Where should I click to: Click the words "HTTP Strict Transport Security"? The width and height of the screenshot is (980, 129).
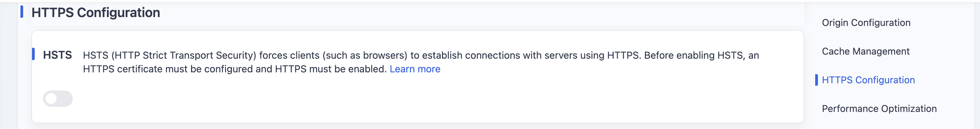tap(185, 56)
